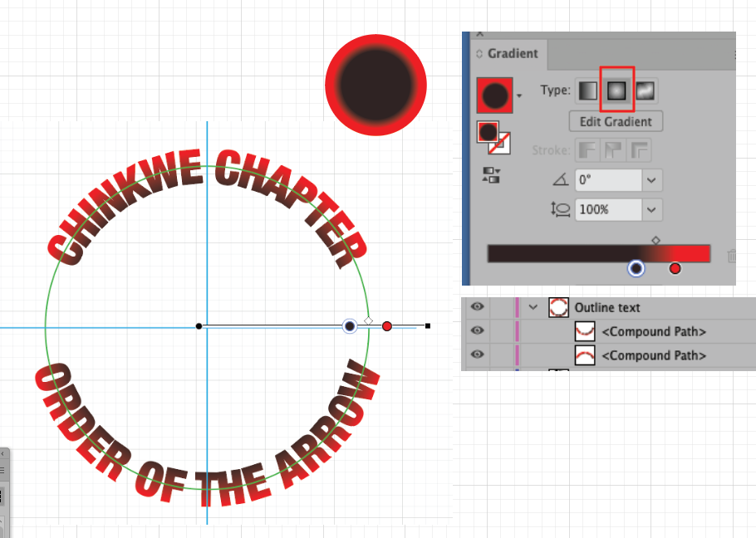Image resolution: width=756 pixels, height=538 pixels.
Task: Toggle visibility of the first Compound Path
Action: coord(477,331)
